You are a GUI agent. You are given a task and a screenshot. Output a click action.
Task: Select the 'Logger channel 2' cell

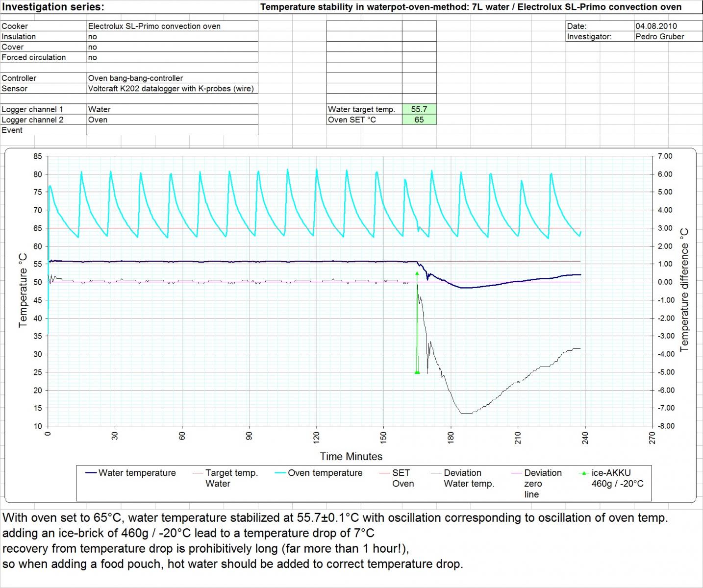(44, 120)
